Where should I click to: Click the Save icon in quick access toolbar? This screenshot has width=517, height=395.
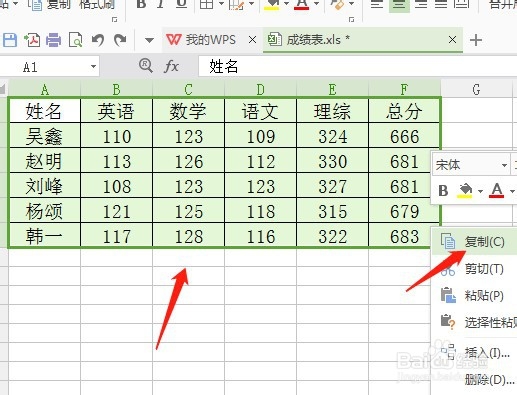(x=10, y=40)
